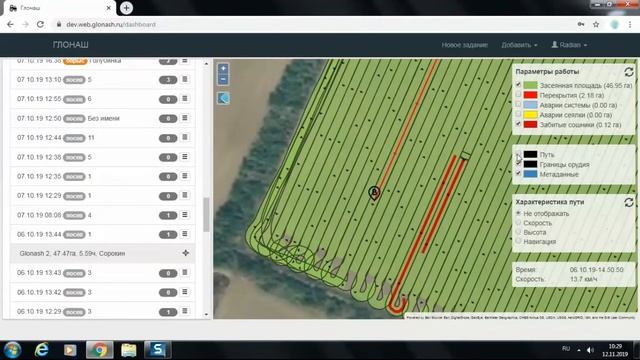The width and height of the screenshot is (640, 360).
Task: Click the yellow Аварии сеялки color swatch
Action: pyautogui.click(x=530, y=115)
